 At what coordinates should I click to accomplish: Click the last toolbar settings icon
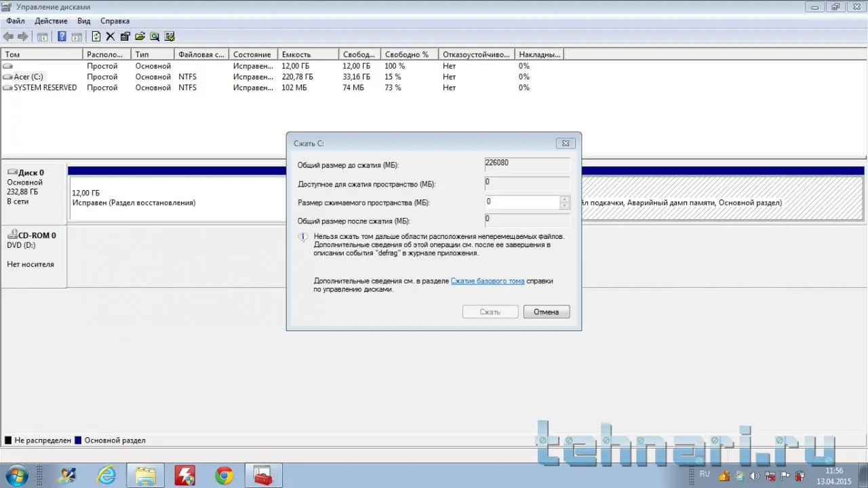click(x=170, y=37)
